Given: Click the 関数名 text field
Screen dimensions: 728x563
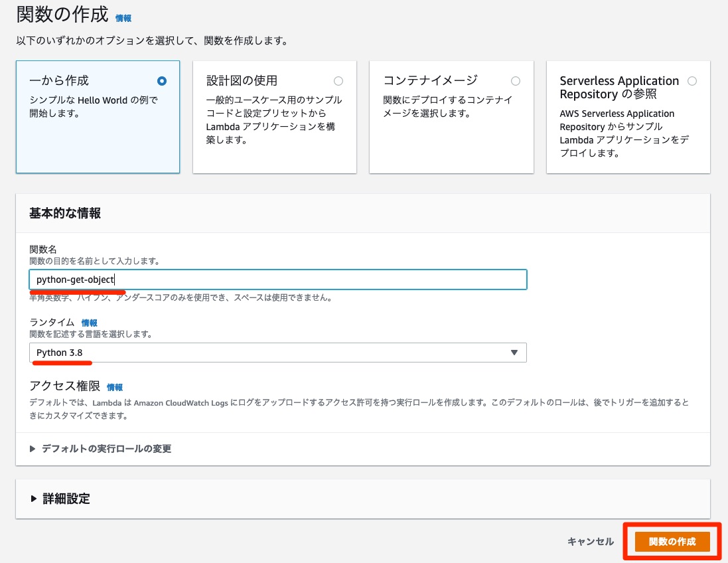Looking at the screenshot, I should [277, 280].
